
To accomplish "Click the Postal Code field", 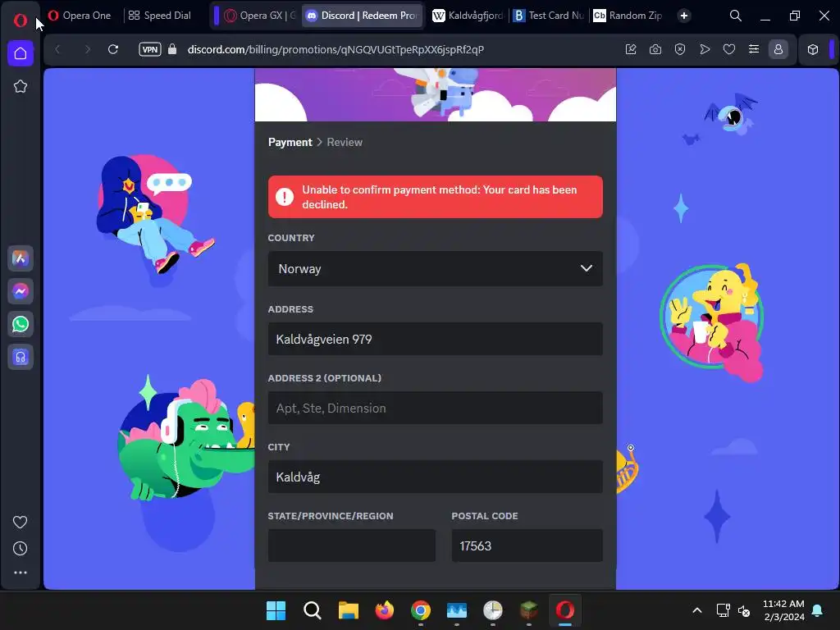I will click(527, 546).
